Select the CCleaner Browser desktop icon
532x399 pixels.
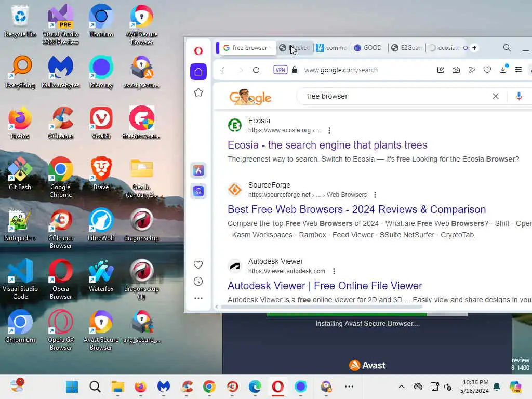[61, 229]
